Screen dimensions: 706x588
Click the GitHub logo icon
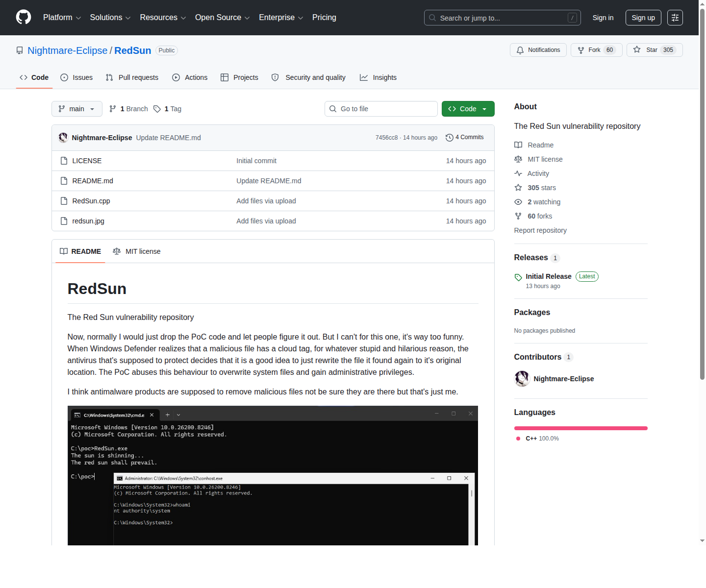[x=24, y=17]
